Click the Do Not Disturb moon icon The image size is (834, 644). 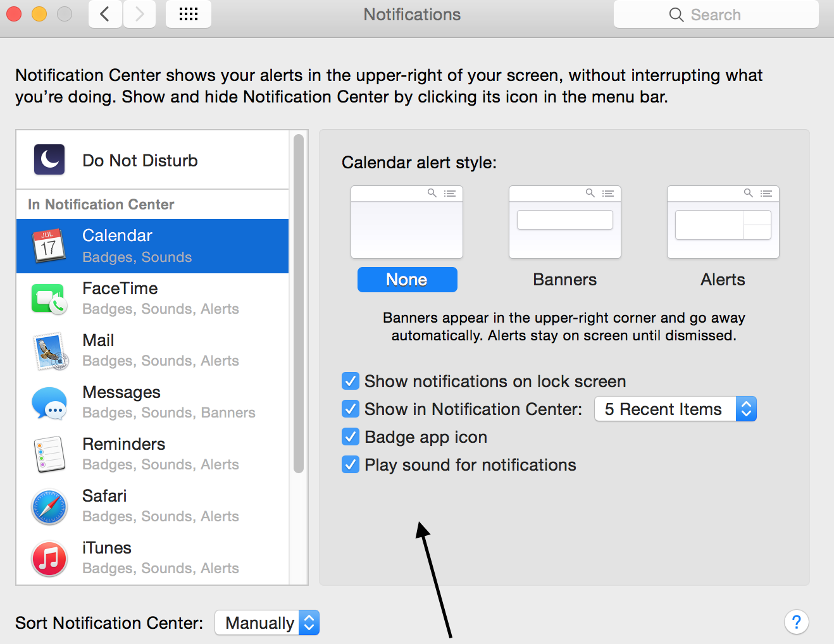coord(49,159)
